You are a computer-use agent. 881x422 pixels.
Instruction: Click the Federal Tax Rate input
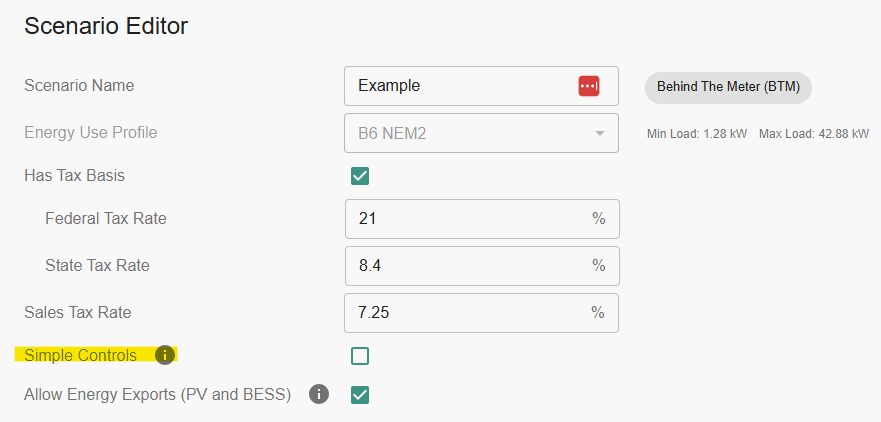point(470,218)
